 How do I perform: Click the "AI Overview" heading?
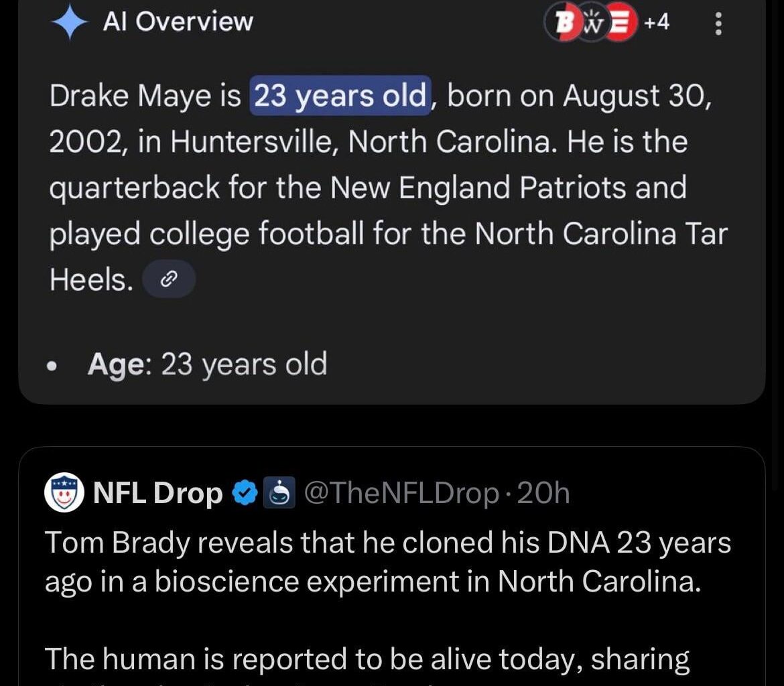pos(178,22)
